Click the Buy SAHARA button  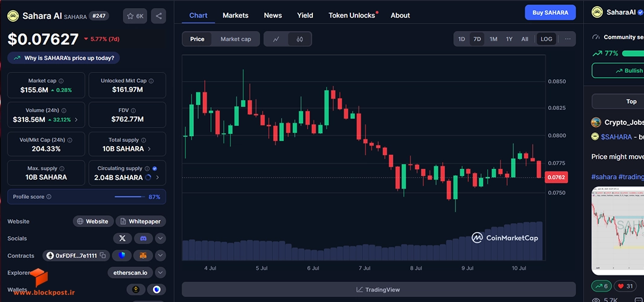(x=550, y=13)
